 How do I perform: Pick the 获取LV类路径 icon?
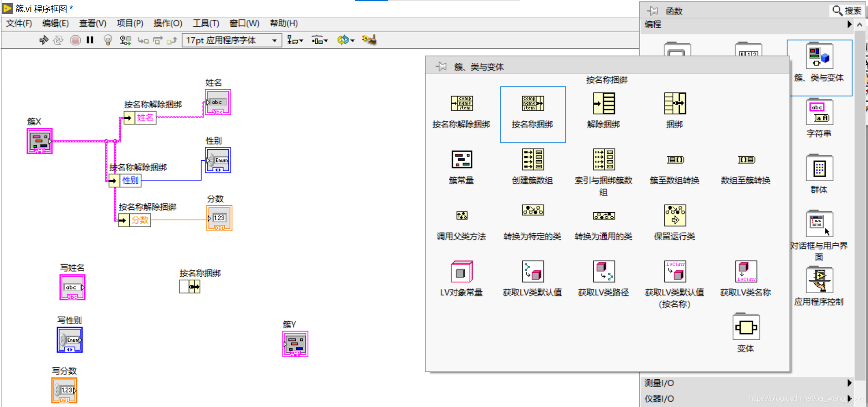pyautogui.click(x=604, y=272)
